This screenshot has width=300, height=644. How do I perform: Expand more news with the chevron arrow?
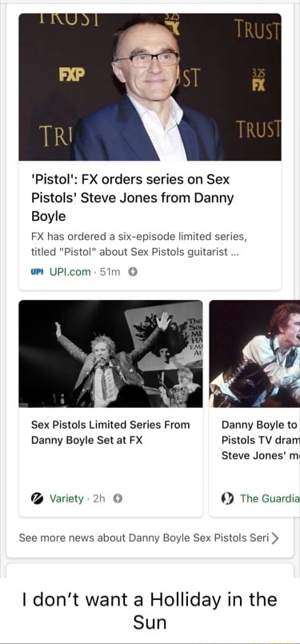(x=275, y=538)
